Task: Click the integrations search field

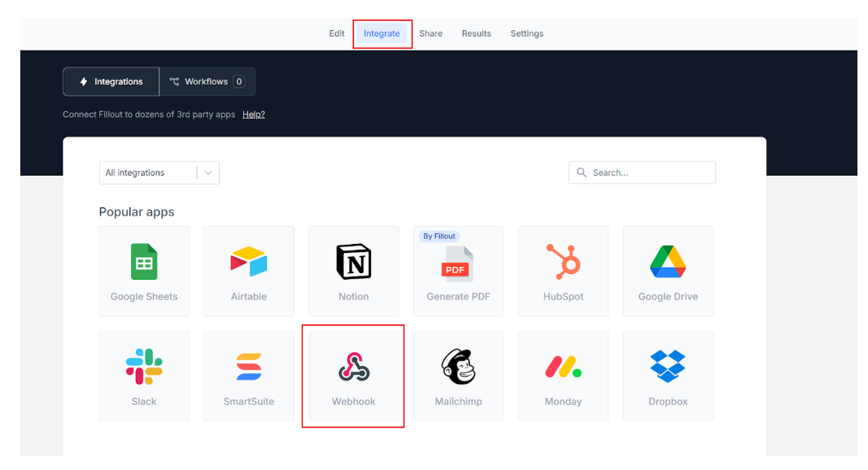Action: [x=642, y=172]
